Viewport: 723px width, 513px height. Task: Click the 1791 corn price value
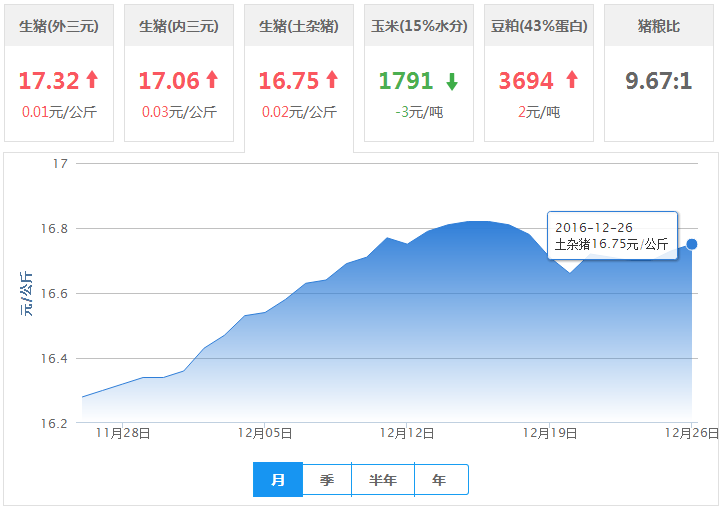tap(406, 81)
